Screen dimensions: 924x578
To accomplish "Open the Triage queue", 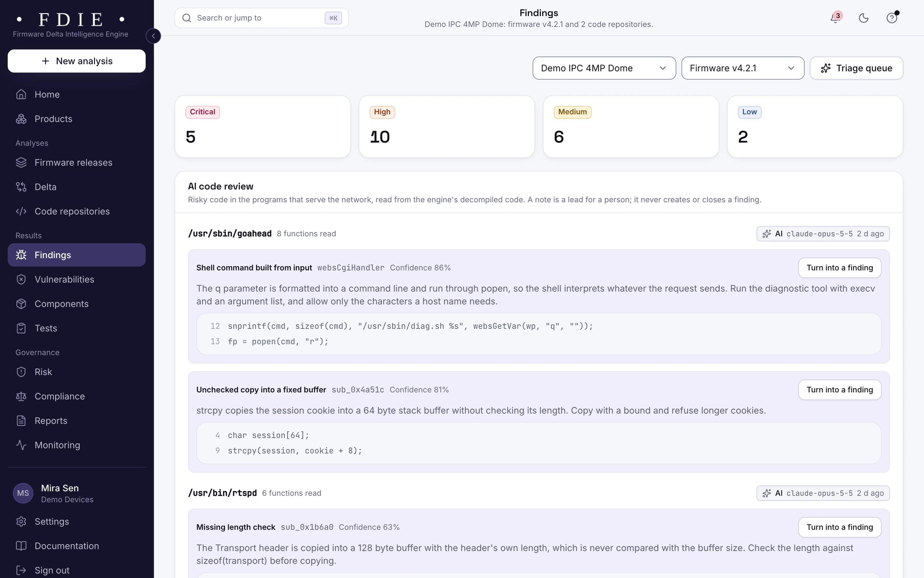I will tap(856, 68).
